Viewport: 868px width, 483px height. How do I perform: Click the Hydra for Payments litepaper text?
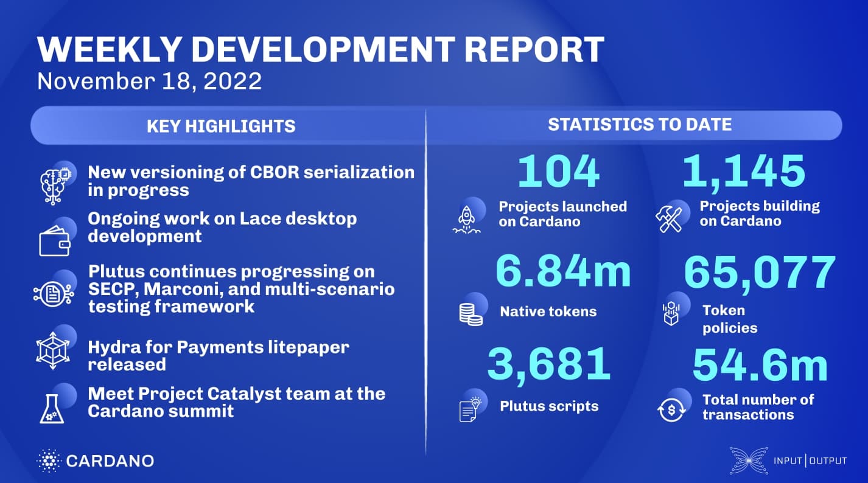click(x=218, y=356)
